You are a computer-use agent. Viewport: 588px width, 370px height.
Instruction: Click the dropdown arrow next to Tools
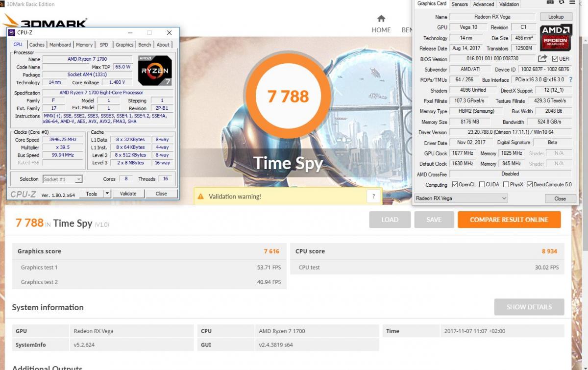click(107, 194)
